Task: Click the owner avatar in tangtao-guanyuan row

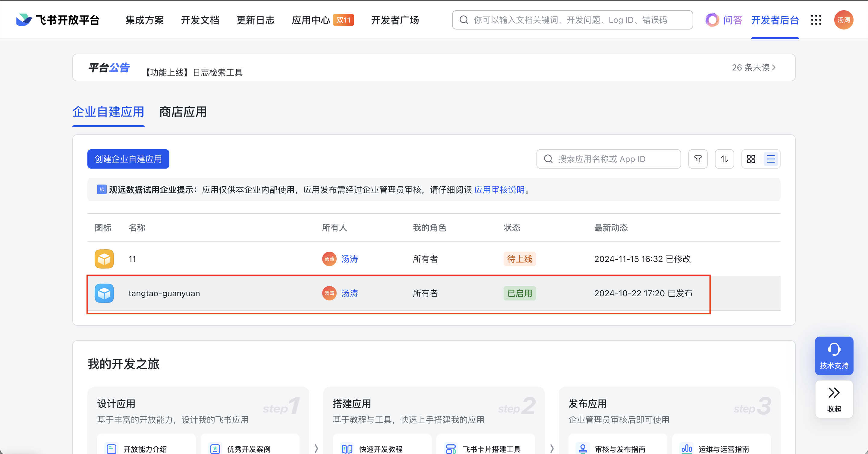Action: point(329,293)
